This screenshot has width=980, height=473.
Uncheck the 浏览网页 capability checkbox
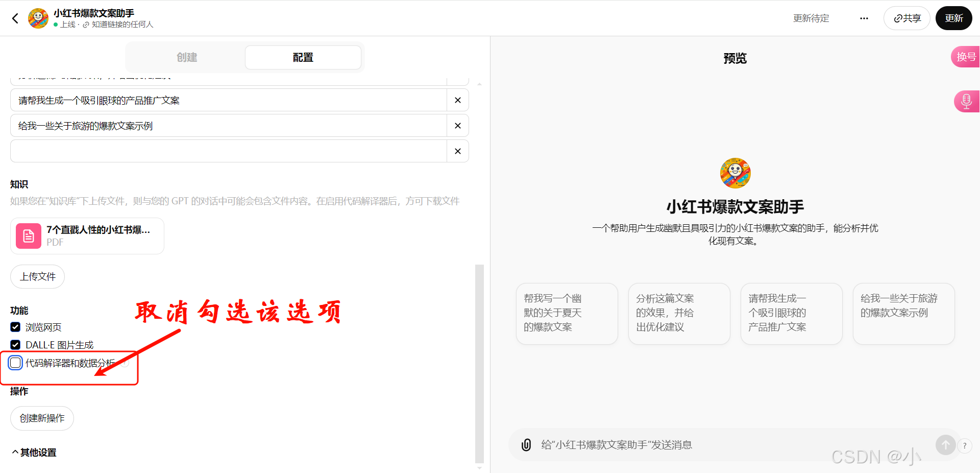pos(15,327)
